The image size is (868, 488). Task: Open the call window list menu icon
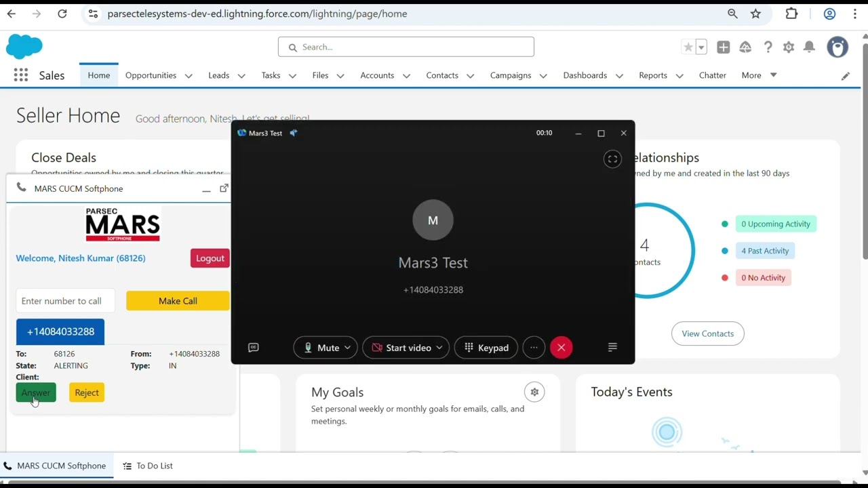point(612,348)
